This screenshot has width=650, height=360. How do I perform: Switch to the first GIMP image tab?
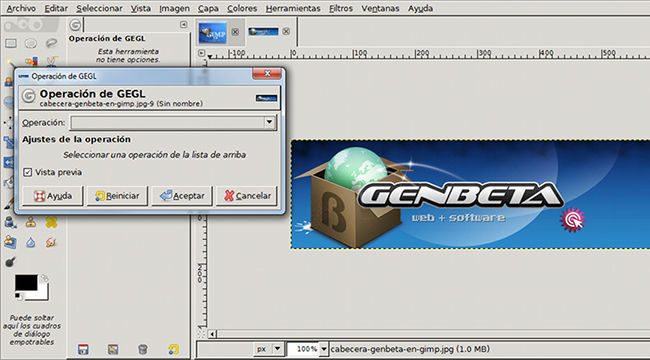click(213, 32)
